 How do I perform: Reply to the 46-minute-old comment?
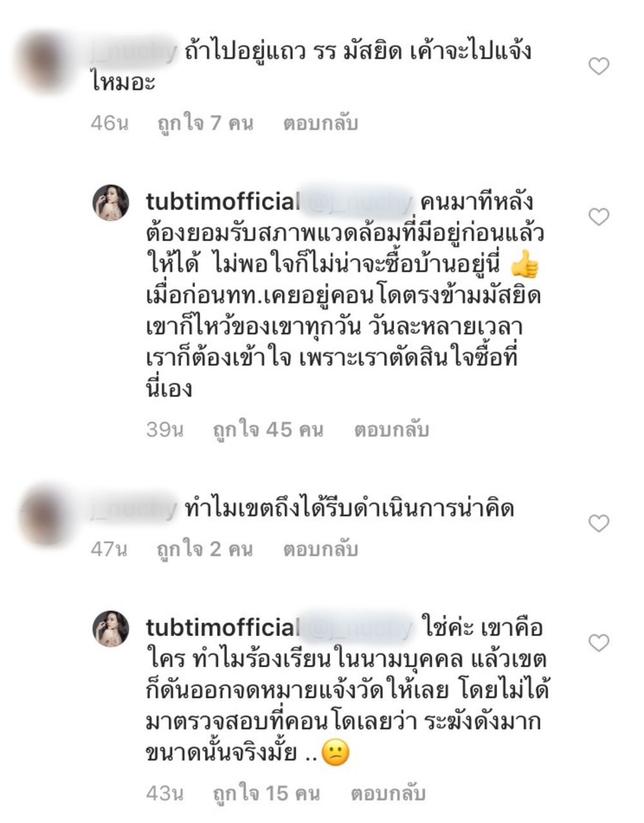320,123
